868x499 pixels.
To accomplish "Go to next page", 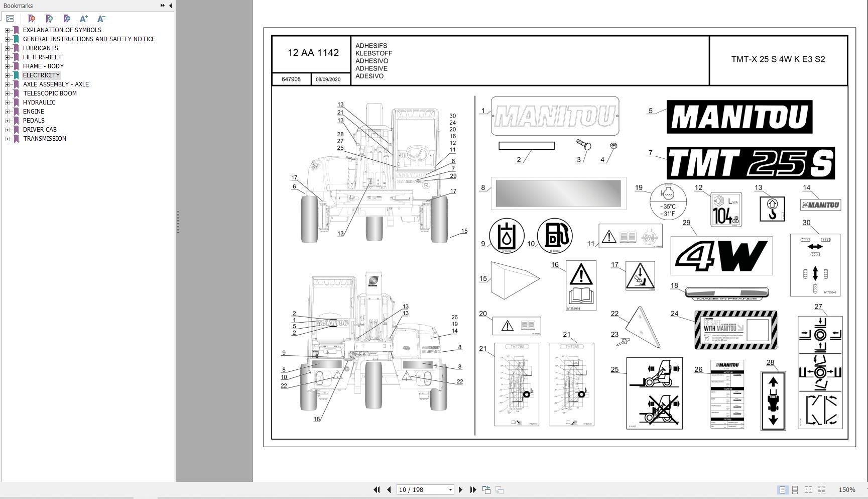I will (x=460, y=489).
